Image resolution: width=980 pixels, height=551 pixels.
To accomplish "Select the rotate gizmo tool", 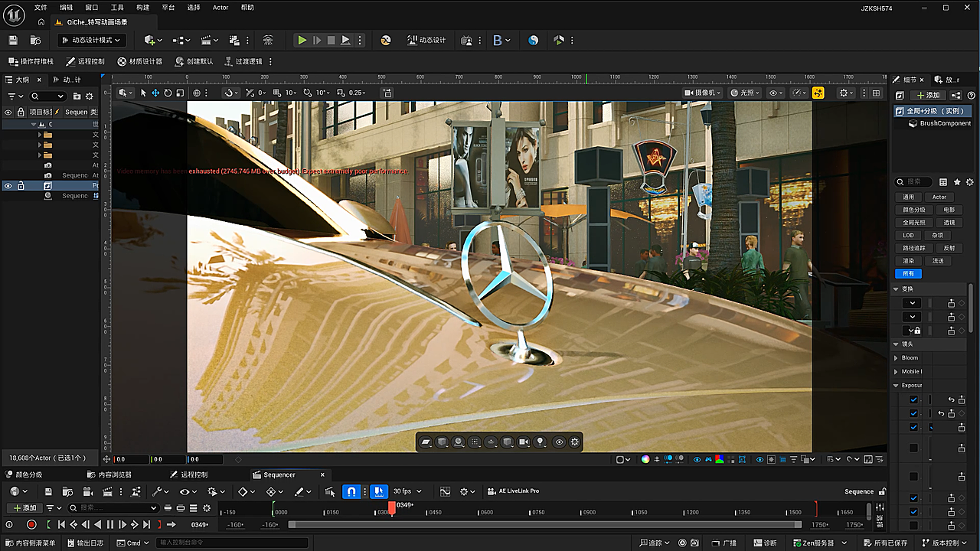I will (168, 93).
